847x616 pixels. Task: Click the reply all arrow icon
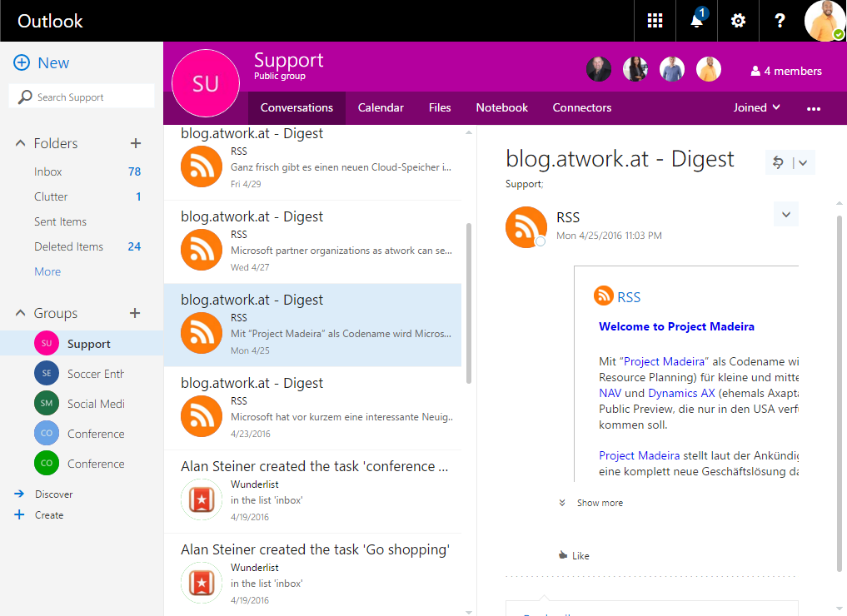tap(778, 162)
